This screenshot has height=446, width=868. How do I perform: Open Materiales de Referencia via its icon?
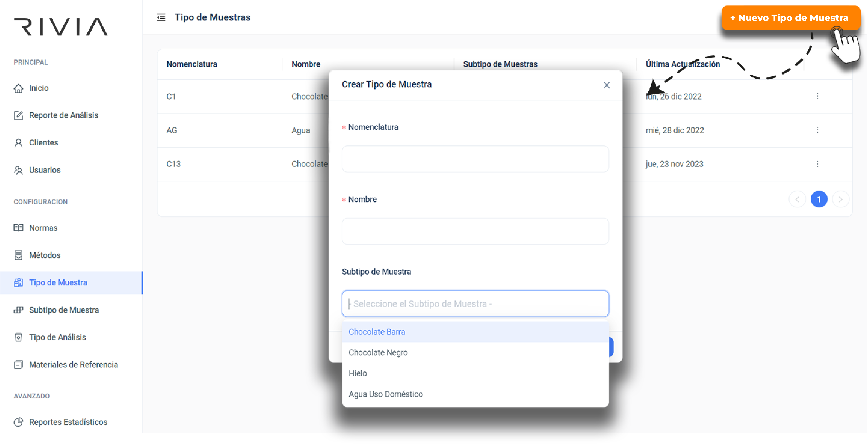(18, 365)
